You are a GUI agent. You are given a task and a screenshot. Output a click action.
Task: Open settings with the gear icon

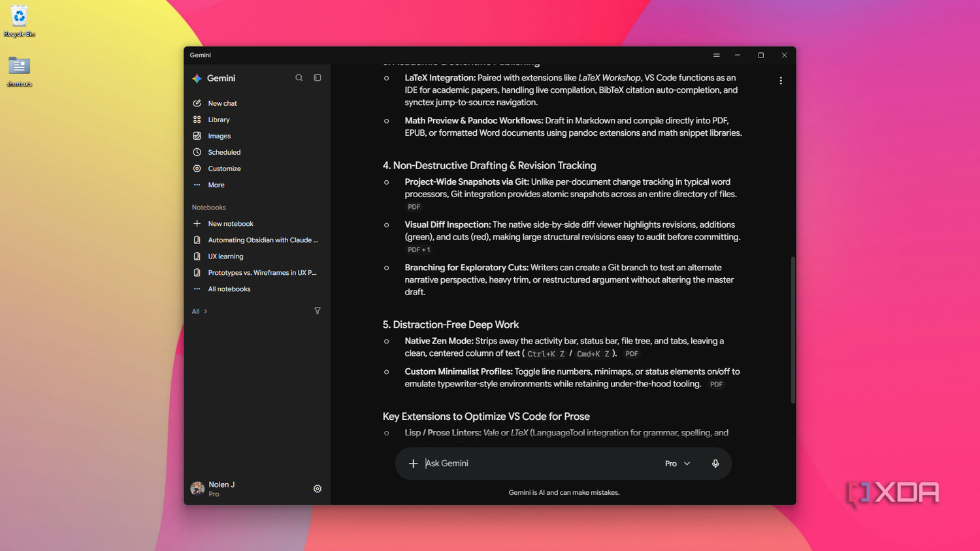pos(318,489)
